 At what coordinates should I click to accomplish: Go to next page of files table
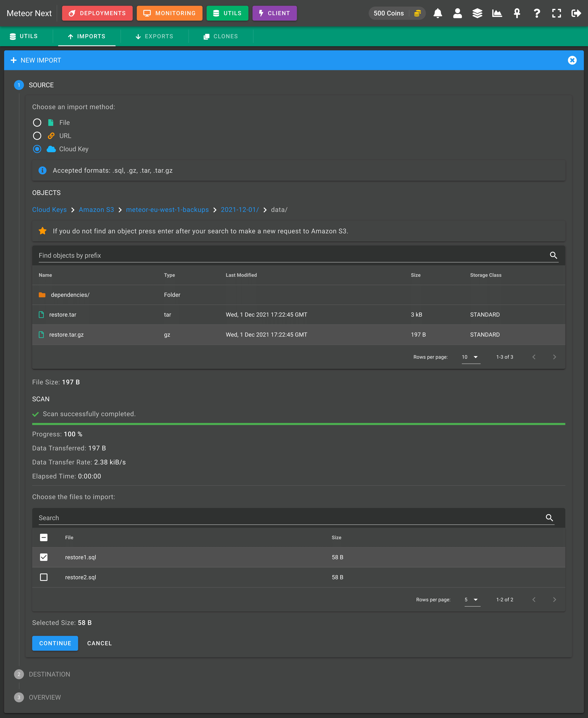point(554,599)
